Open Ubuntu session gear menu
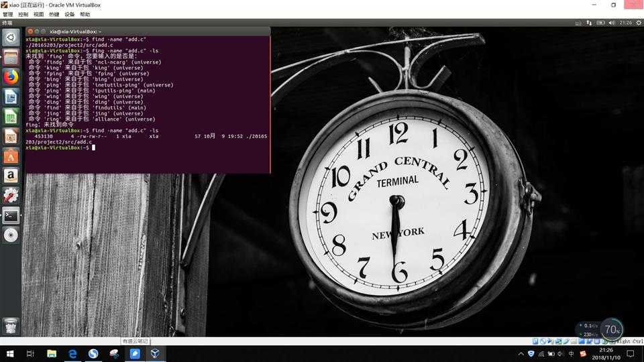The width and height of the screenshot is (644, 362). click(x=639, y=23)
